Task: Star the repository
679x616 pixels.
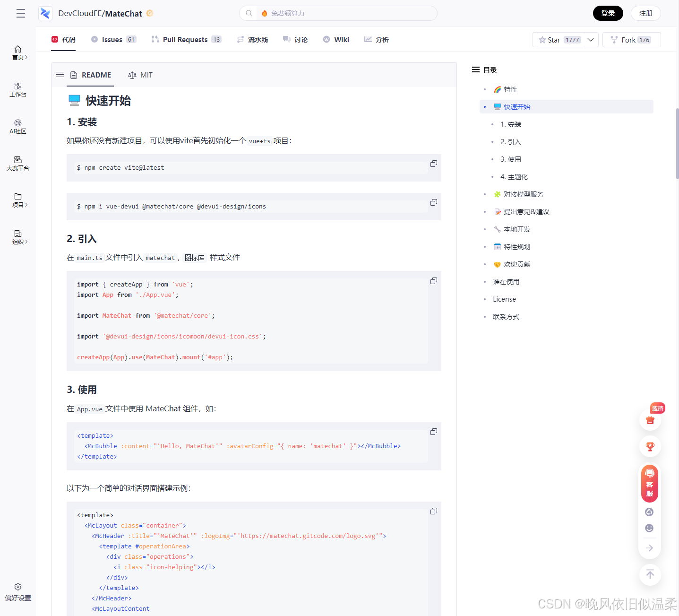Action: click(x=559, y=40)
